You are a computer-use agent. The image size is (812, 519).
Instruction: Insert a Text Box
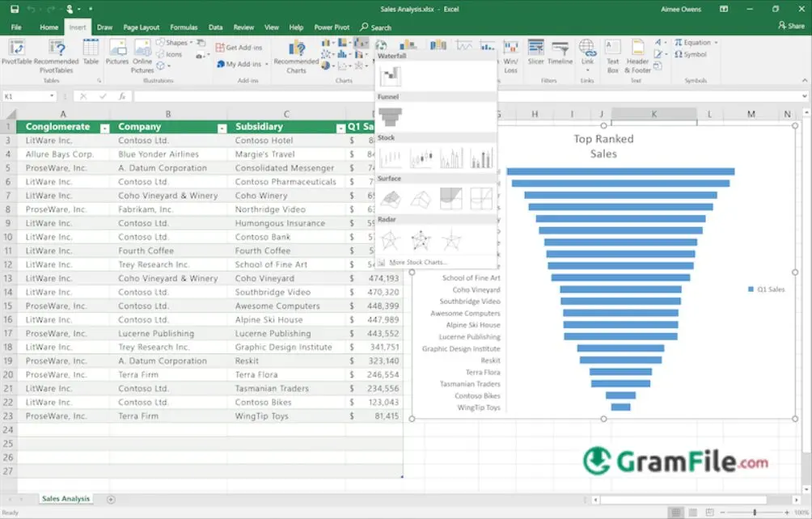coord(613,53)
